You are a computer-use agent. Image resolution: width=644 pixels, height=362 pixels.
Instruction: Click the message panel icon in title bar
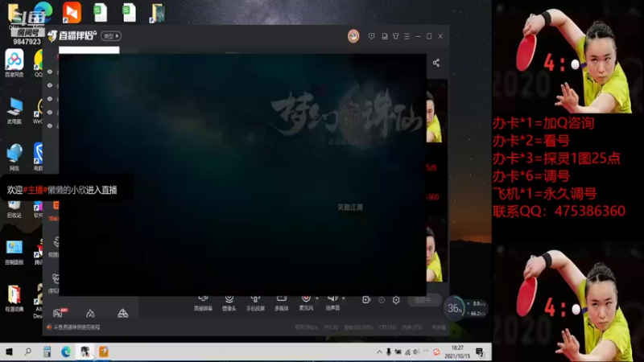point(385,36)
